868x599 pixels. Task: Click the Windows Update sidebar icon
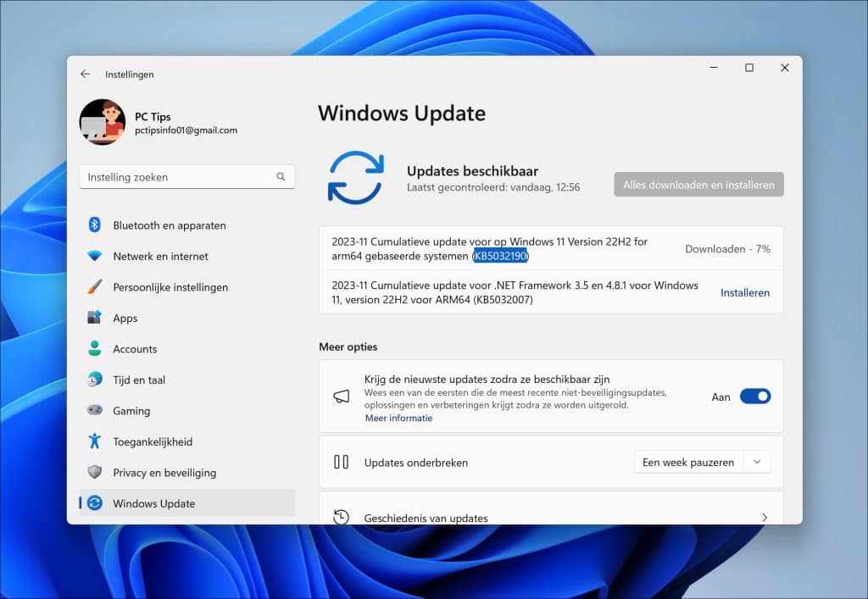pyautogui.click(x=95, y=502)
